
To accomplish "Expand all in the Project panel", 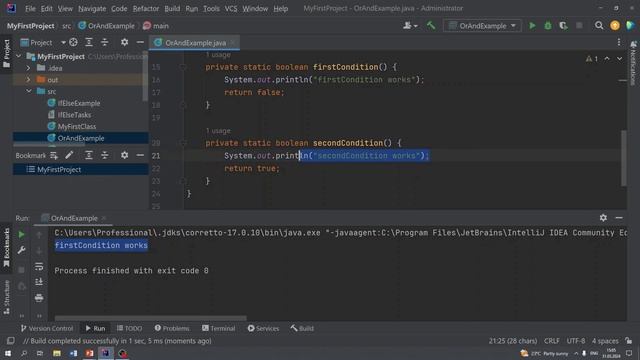I will click(89, 42).
